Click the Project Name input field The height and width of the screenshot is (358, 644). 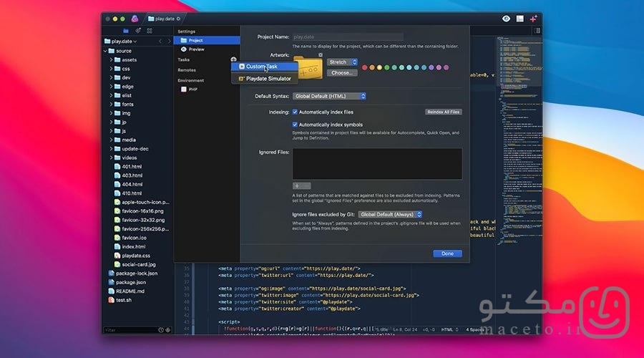point(348,37)
